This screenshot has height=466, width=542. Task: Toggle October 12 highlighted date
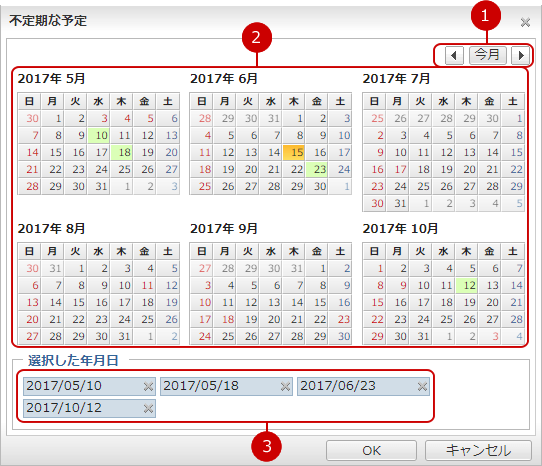[x=466, y=285]
